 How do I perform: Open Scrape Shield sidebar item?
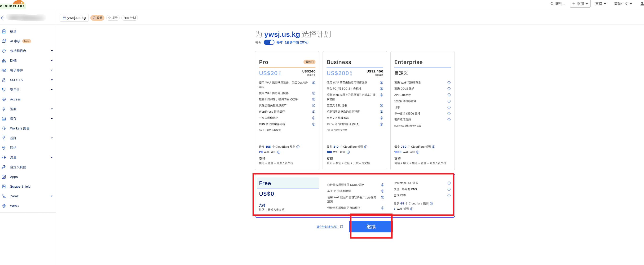point(20,186)
